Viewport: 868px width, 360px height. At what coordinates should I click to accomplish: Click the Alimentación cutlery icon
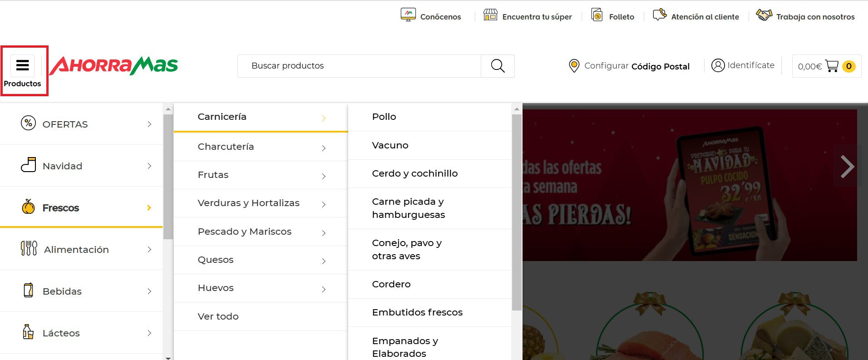(x=29, y=248)
